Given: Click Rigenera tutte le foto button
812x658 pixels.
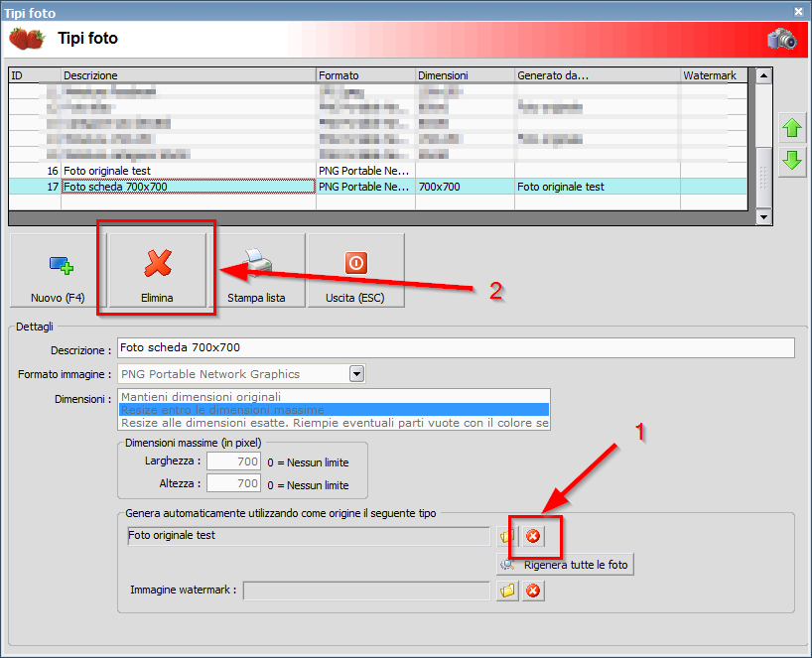Looking at the screenshot, I should (565, 565).
